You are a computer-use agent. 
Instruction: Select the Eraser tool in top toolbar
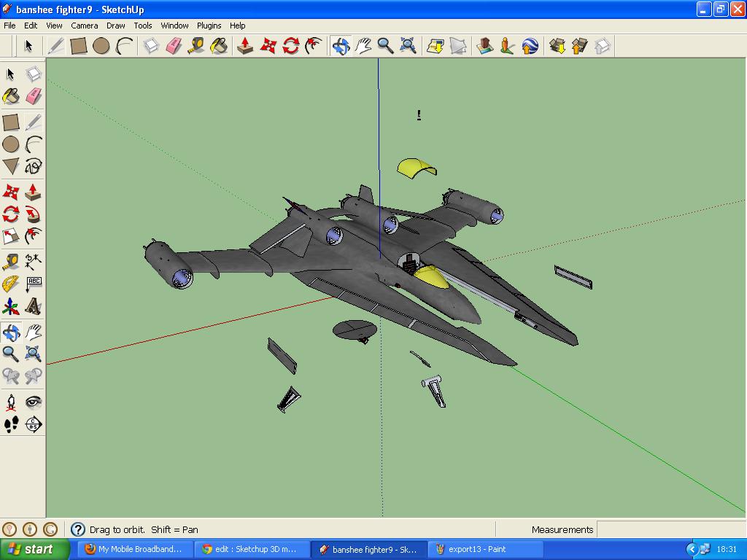174,46
